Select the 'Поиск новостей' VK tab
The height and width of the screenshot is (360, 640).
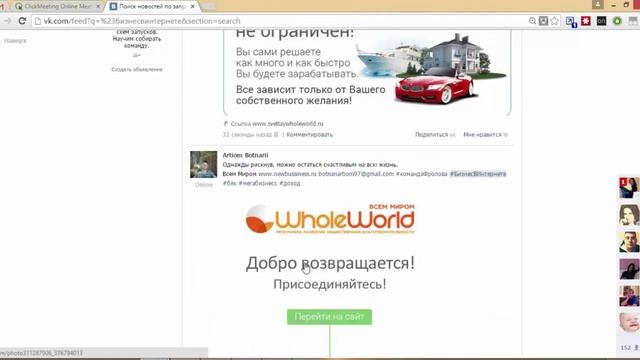tap(152, 7)
